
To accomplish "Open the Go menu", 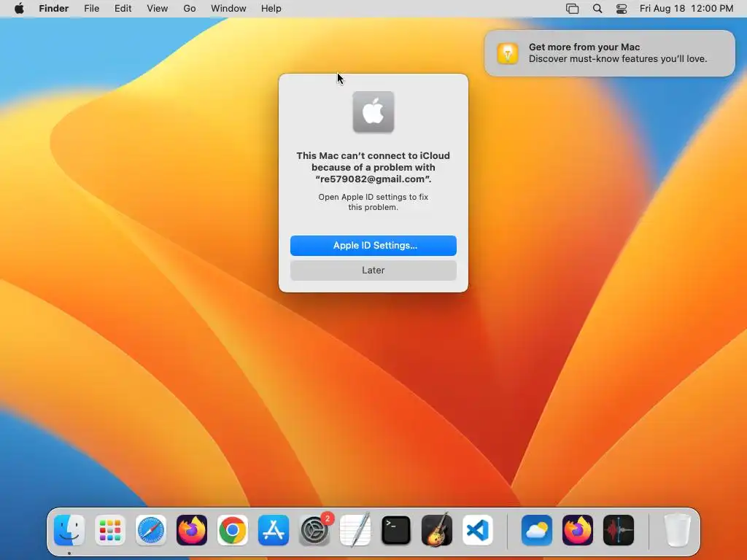I will [190, 9].
